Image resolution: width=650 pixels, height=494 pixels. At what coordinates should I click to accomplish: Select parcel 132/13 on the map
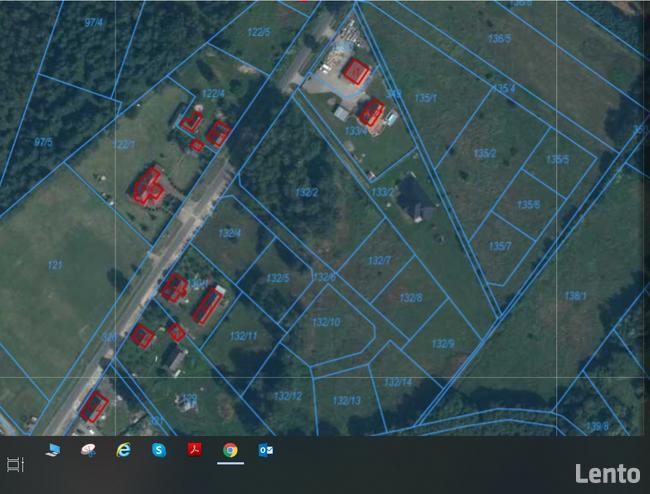[346, 400]
